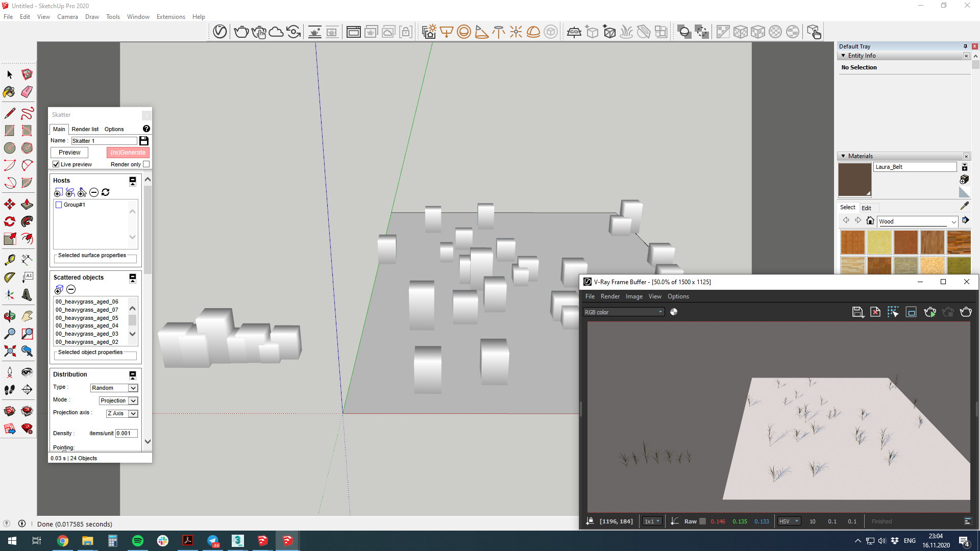Choose the SketchUp Select arrow tool
The width and height of the screenshot is (980, 551).
10,75
